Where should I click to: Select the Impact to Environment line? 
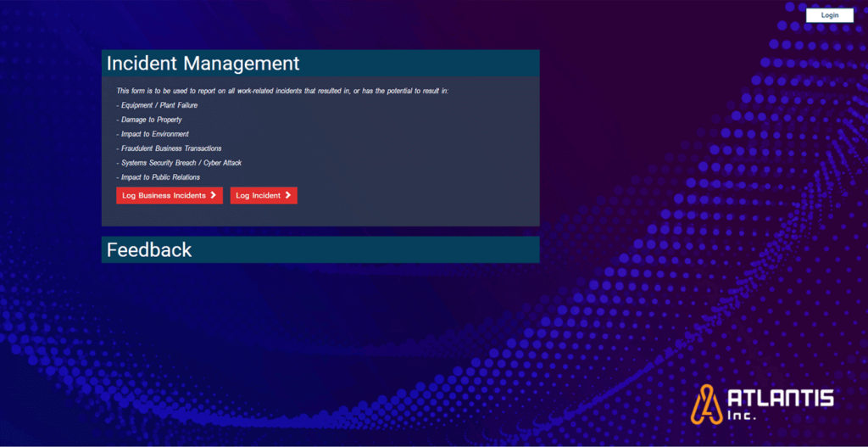153,134
